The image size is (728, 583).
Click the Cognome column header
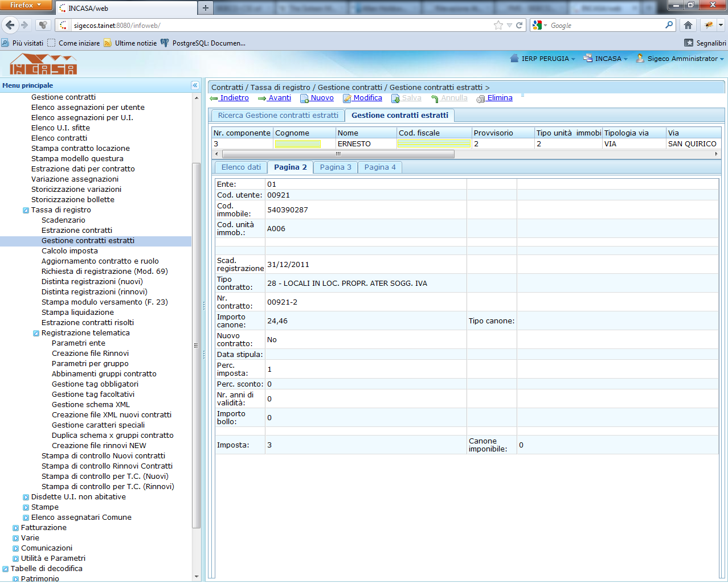(x=304, y=133)
